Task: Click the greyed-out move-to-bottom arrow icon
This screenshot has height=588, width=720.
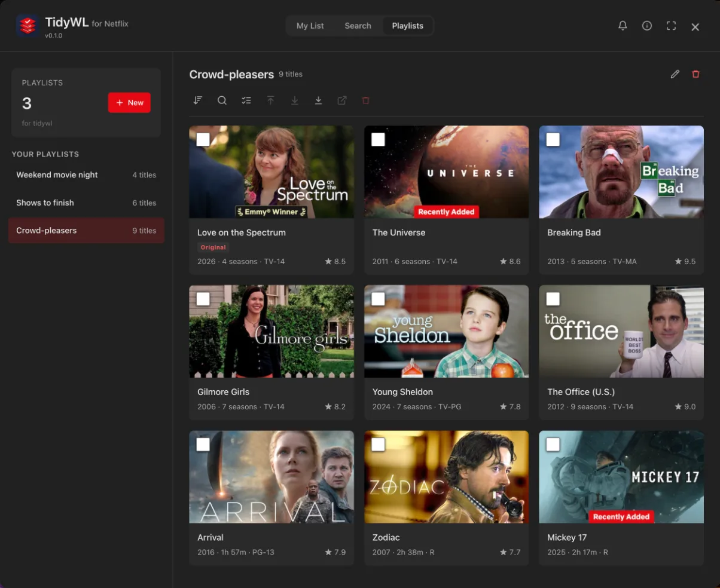Action: (294, 100)
